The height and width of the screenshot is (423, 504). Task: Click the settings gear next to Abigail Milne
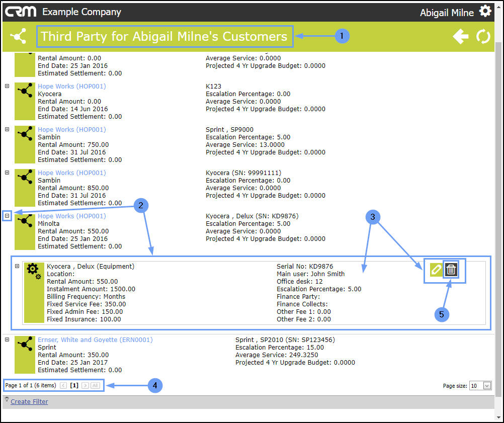[485, 11]
